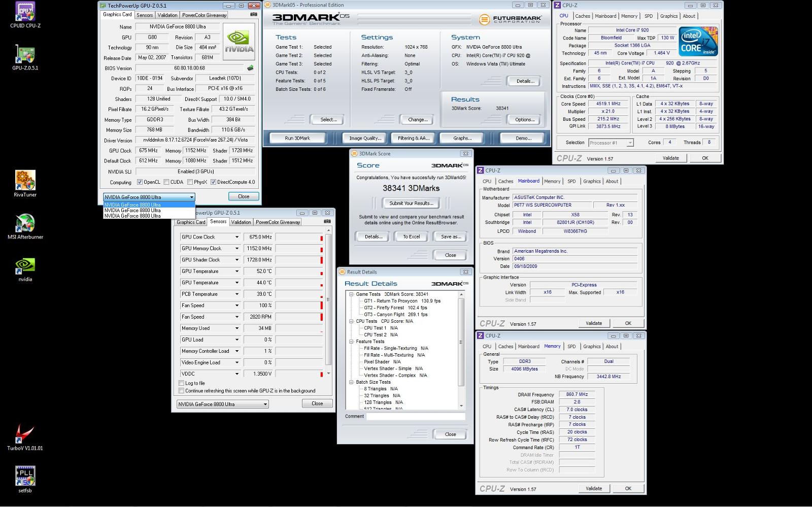Open the GPU Core Clock sensor dropdown
Screen dimensions: 812x507
click(x=236, y=237)
